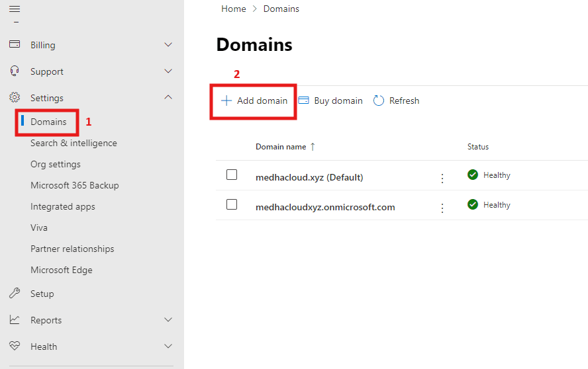The image size is (588, 369).
Task: Sort by Domain name column header
Action: [x=281, y=147]
